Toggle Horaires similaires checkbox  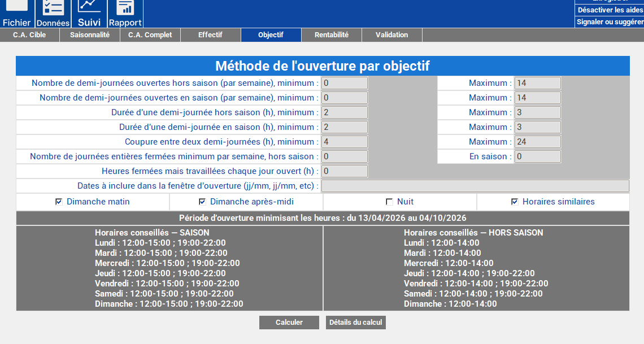click(x=514, y=202)
